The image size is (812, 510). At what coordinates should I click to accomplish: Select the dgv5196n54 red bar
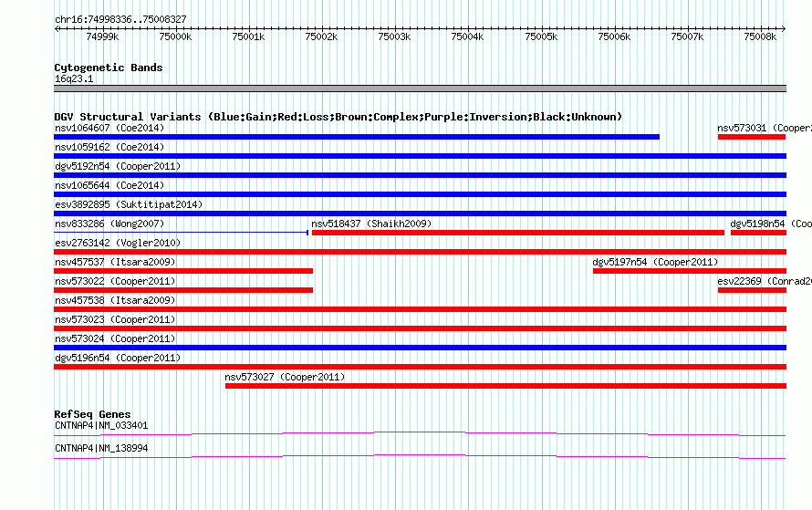pos(420,367)
